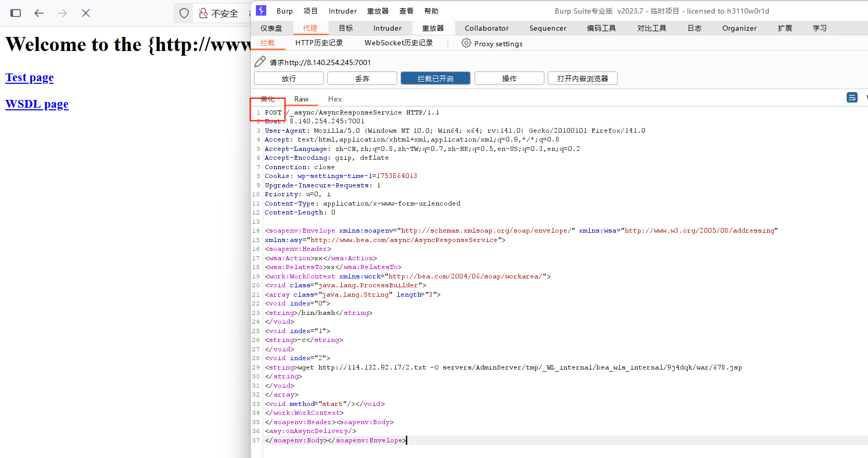868x458 pixels.
Task: Switch to the Collaborator tab
Action: [487, 28]
